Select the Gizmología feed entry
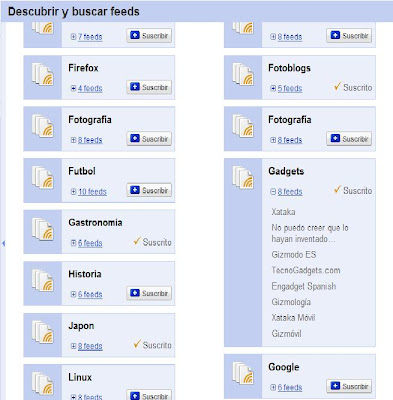 coord(291,302)
